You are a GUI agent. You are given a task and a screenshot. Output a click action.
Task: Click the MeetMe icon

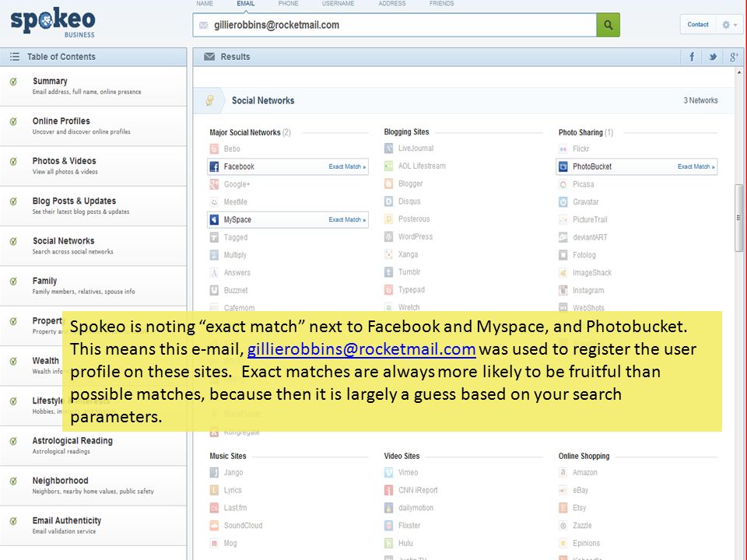[x=215, y=202]
